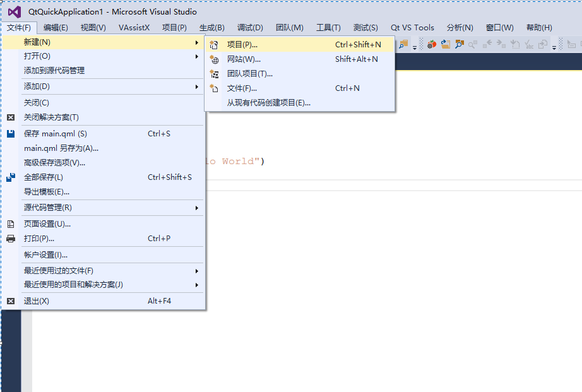
Task: Click the toolbar overflow dropdown arrow
Action: pyautogui.click(x=414, y=49)
